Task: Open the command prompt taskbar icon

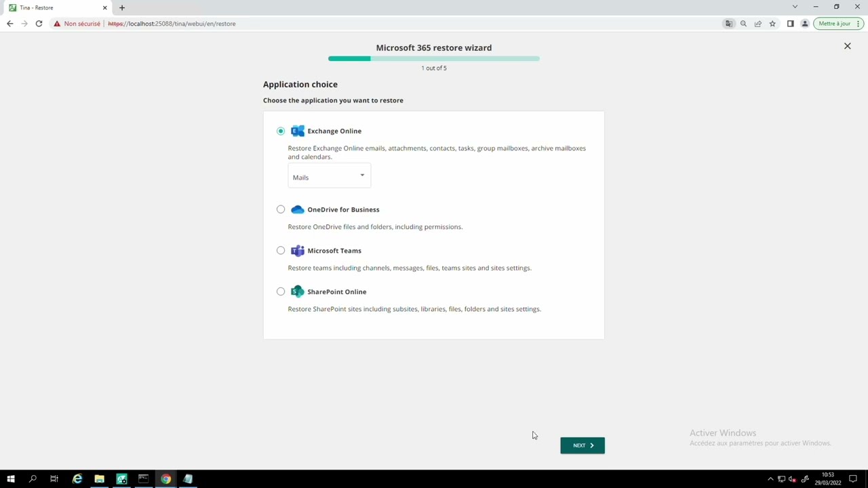Action: pyautogui.click(x=143, y=479)
